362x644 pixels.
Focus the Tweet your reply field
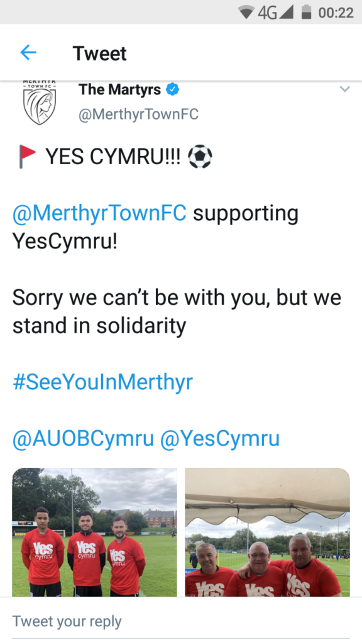coord(181,621)
